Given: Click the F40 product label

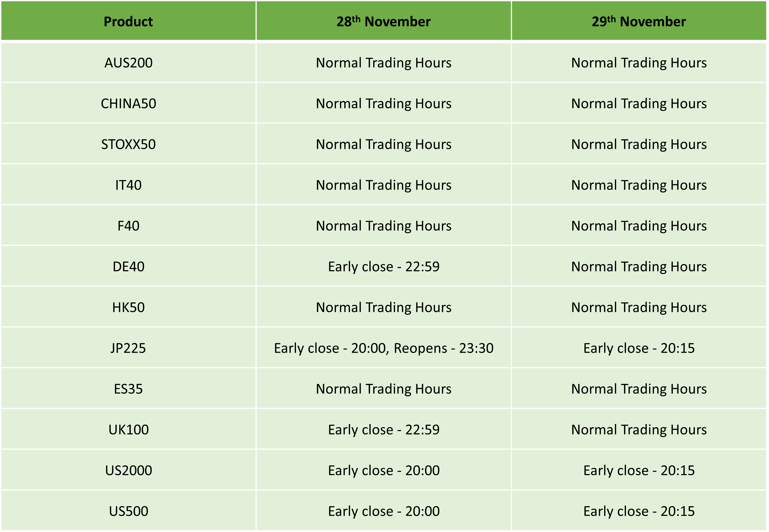Looking at the screenshot, I should pos(128,226).
